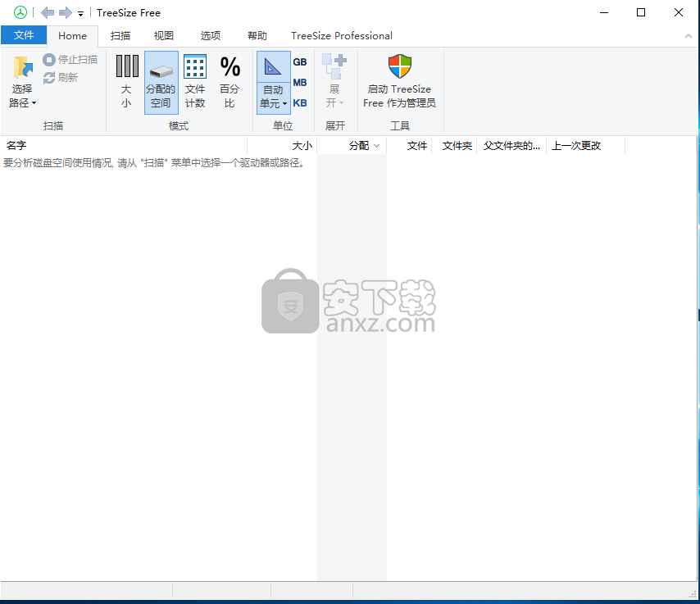This screenshot has height=604, width=700.
Task: Launch TreeSize Free as administrator
Action: 399,82
